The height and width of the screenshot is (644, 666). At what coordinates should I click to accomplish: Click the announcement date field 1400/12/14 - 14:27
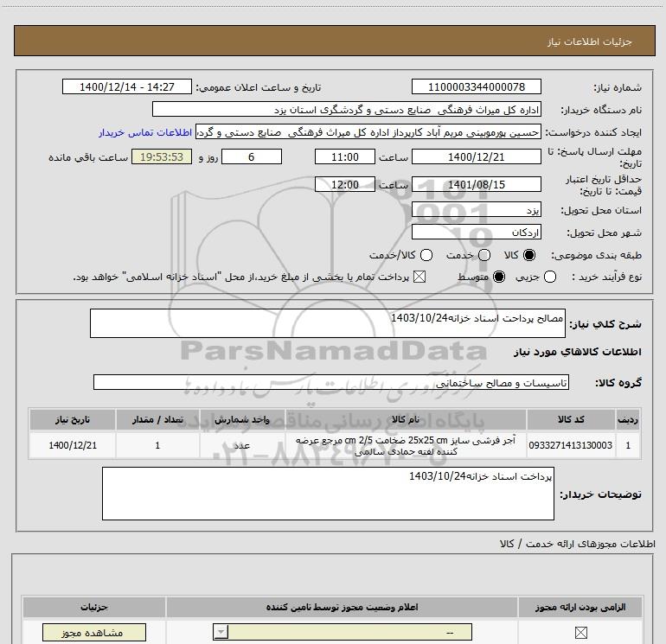click(x=127, y=86)
